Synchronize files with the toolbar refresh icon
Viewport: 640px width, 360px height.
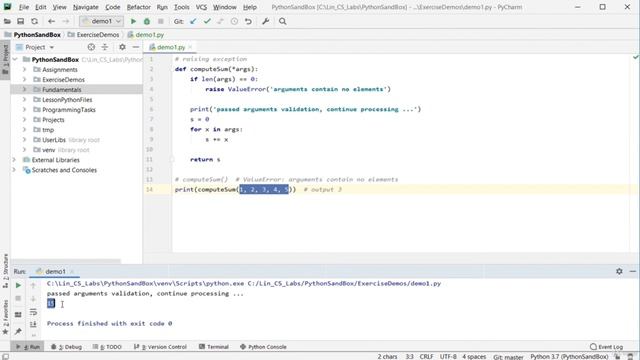pos(34,21)
